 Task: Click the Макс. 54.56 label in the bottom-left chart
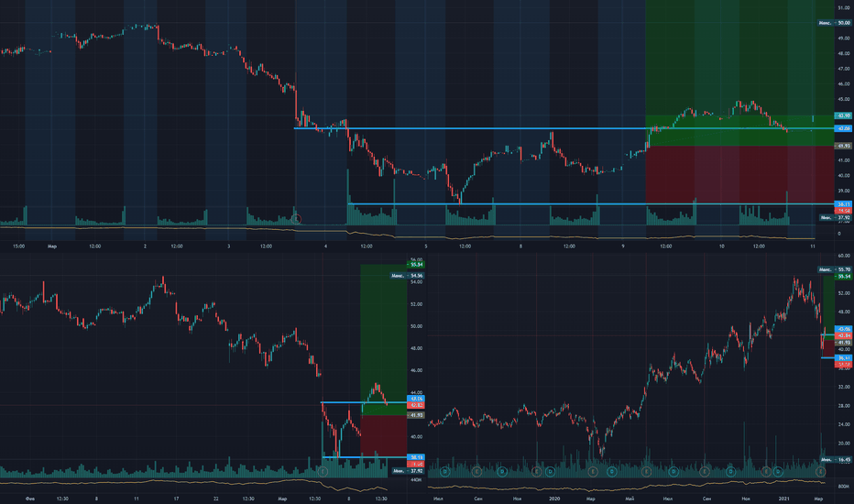tap(407, 276)
